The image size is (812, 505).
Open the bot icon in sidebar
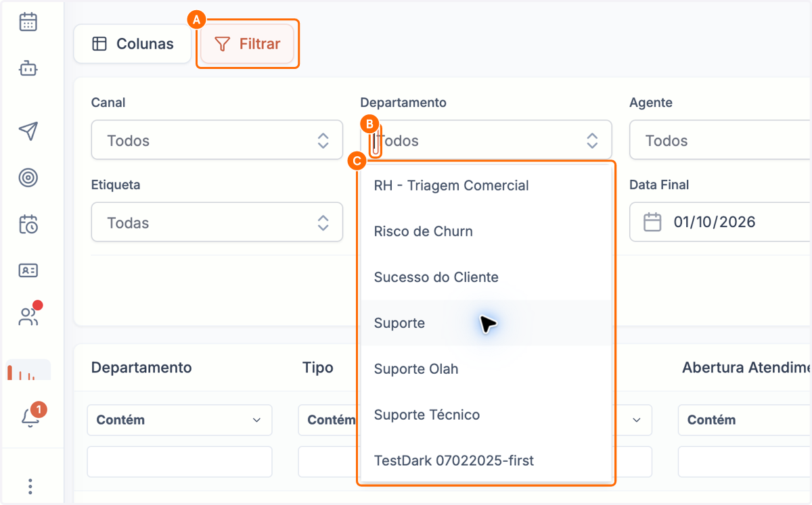[x=28, y=68]
